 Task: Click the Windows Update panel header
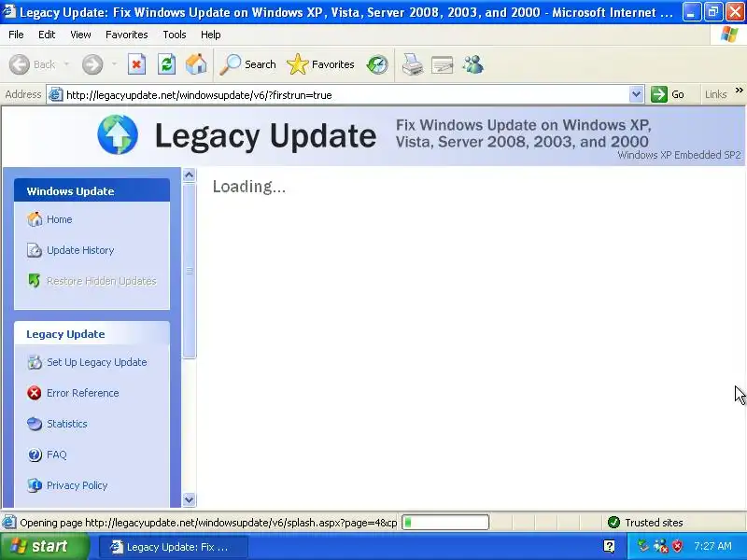tap(92, 190)
